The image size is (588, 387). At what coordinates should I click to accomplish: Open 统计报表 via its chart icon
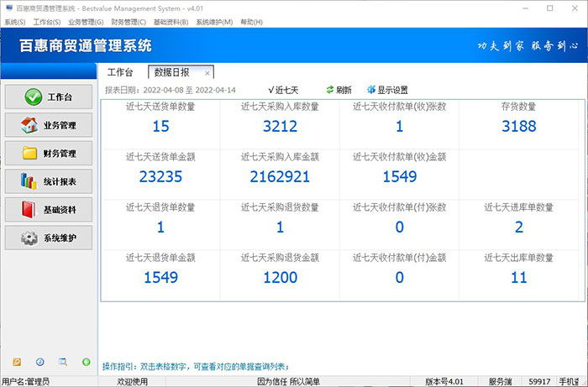29,181
